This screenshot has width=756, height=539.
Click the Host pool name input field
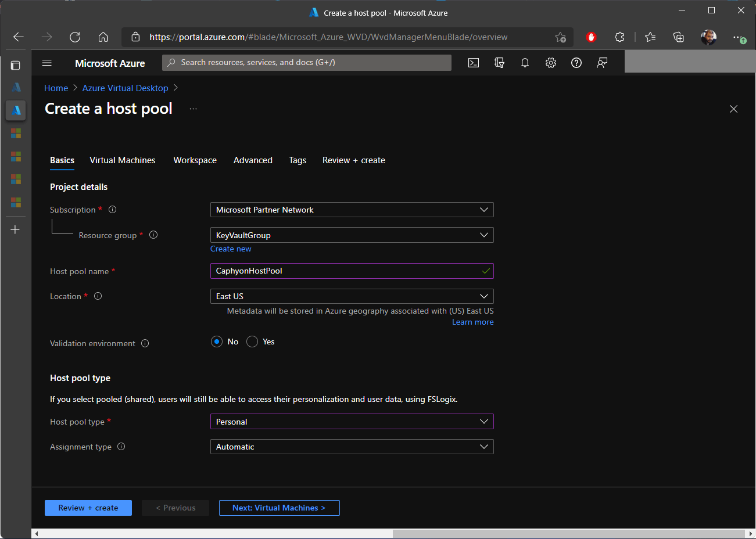pos(352,271)
